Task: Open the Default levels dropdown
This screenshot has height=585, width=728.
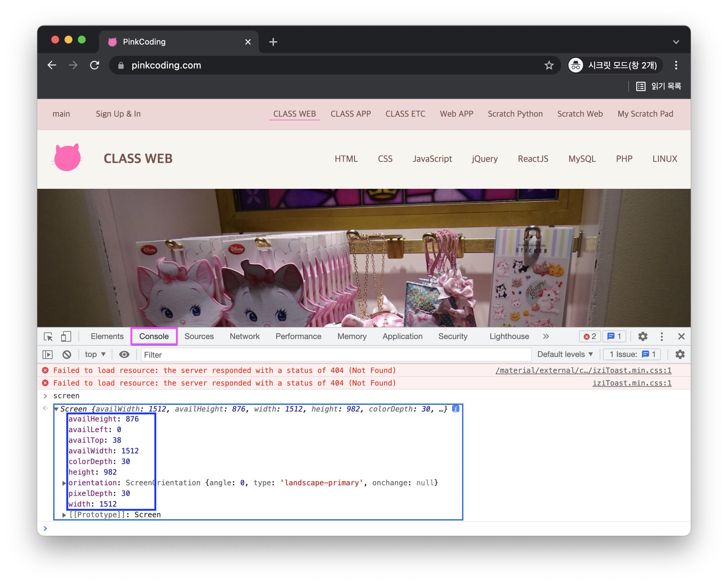Action: click(565, 355)
